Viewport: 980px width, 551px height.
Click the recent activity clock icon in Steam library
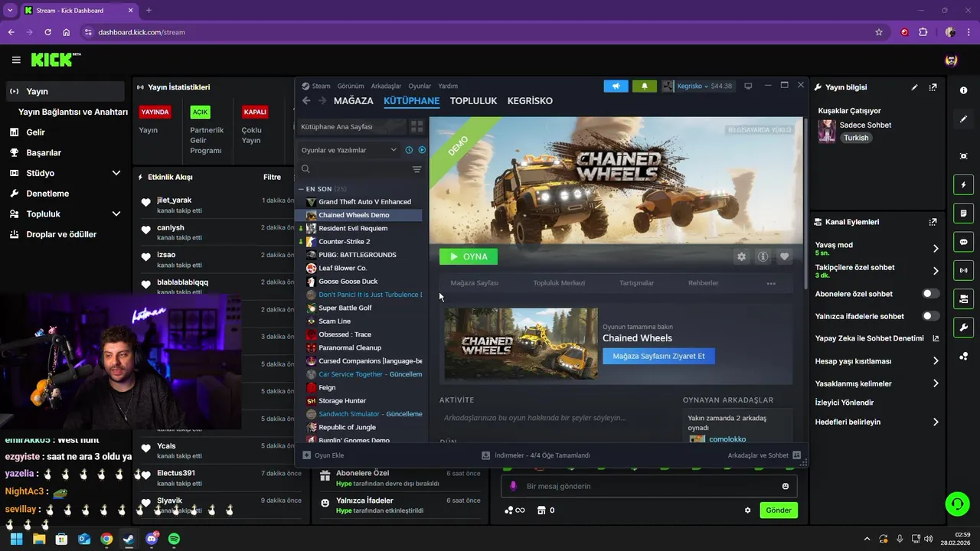409,150
